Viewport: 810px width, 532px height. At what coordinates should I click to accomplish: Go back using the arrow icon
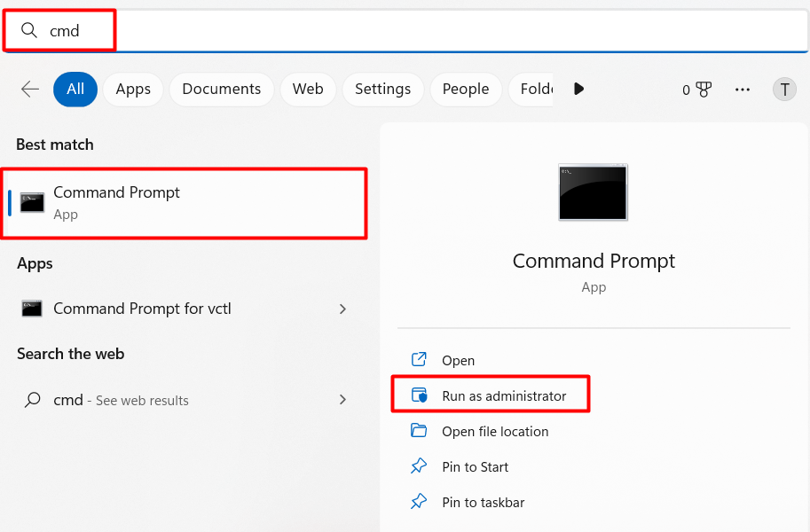coord(29,89)
